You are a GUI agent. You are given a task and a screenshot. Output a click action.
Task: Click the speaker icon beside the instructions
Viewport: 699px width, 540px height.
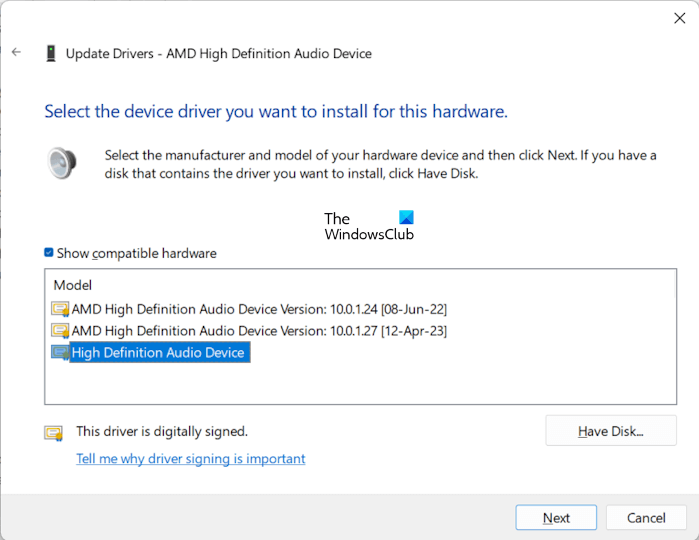point(62,163)
